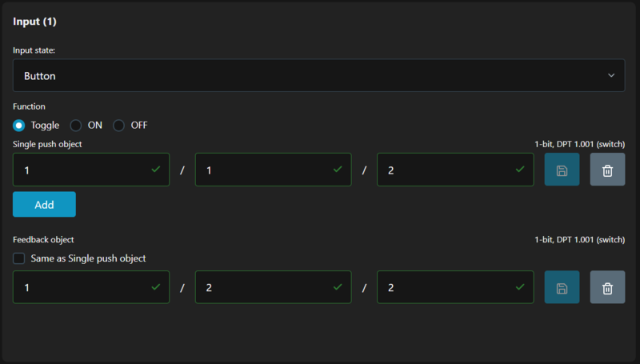Choose the OFF function radio button
Viewport: 640px width, 364px height.
pyautogui.click(x=119, y=125)
